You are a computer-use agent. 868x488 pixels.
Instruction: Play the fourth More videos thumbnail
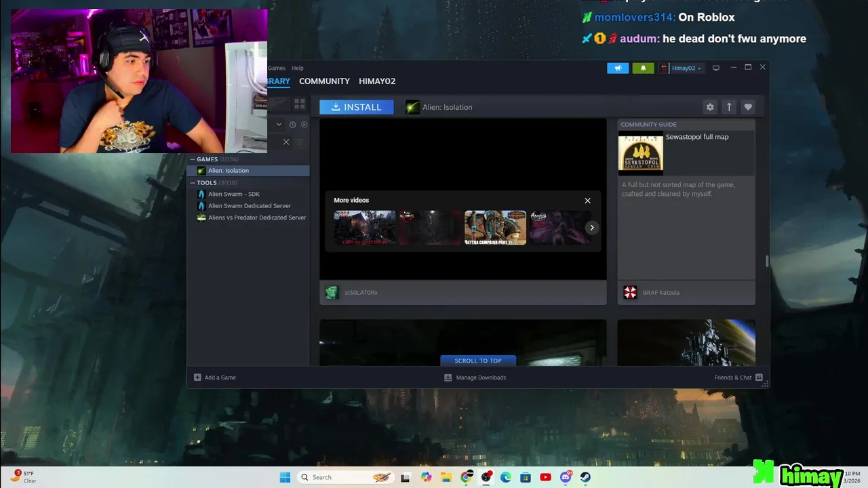pyautogui.click(x=560, y=228)
